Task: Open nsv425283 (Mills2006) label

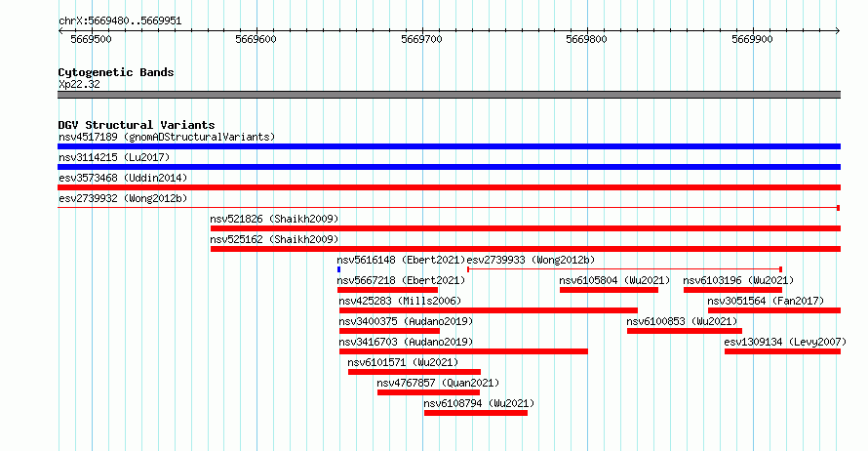Action: point(400,301)
